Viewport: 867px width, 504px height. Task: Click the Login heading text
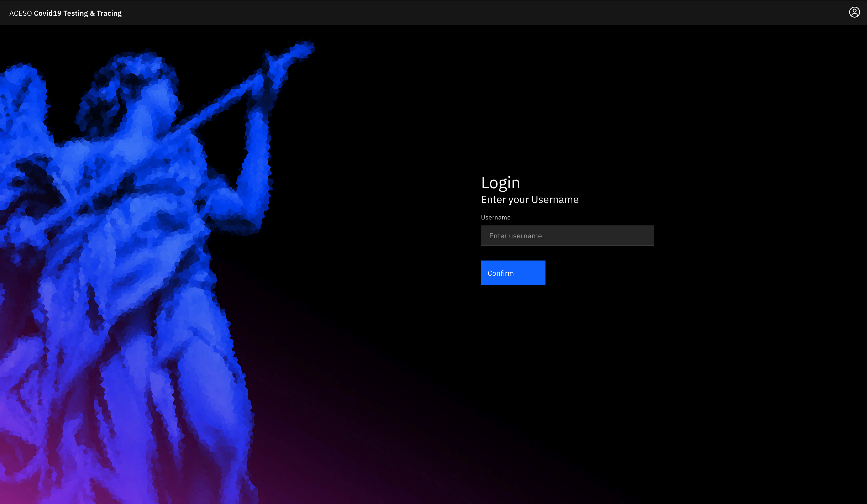click(x=500, y=183)
